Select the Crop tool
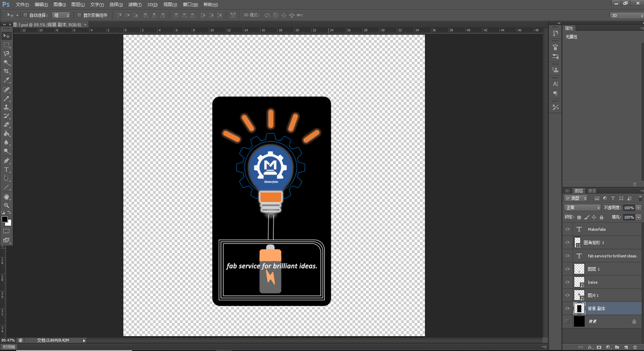Screen dimensions: 644x351 click(x=6, y=71)
